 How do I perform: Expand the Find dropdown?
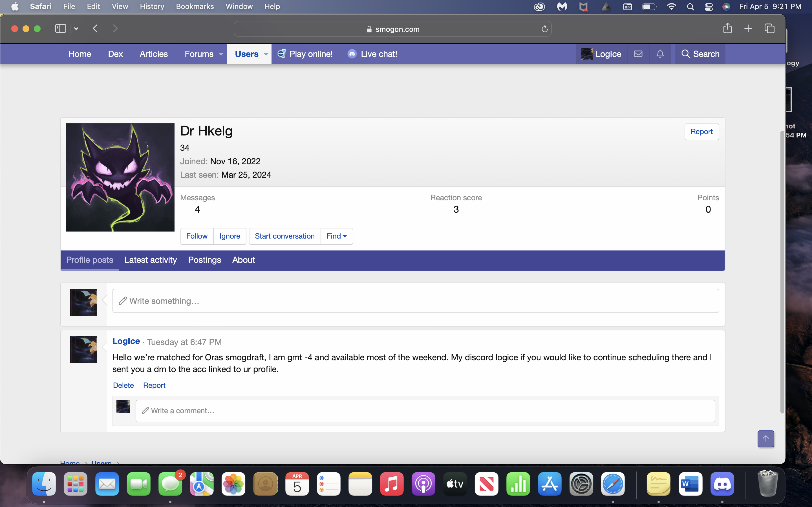click(x=337, y=236)
